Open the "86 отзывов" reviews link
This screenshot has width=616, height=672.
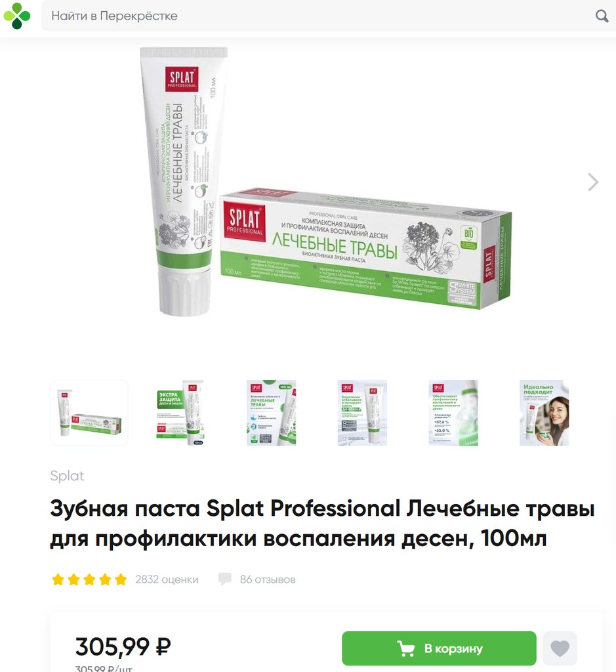pos(267,579)
